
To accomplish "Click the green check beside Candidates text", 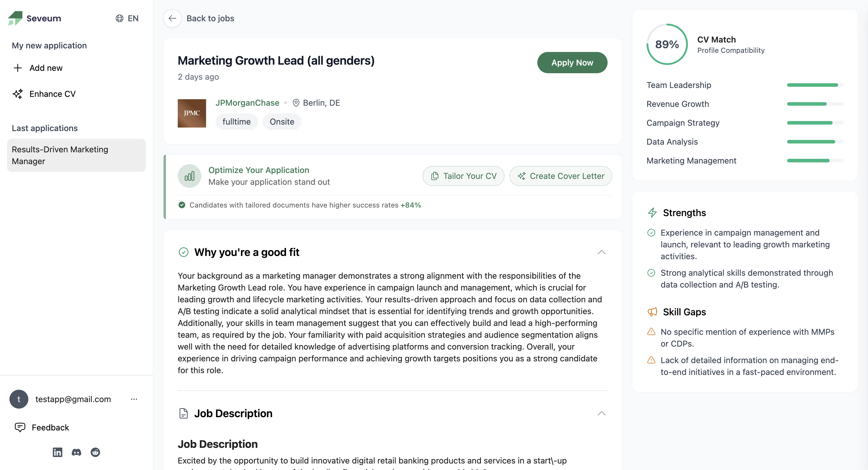I will pyautogui.click(x=182, y=205).
